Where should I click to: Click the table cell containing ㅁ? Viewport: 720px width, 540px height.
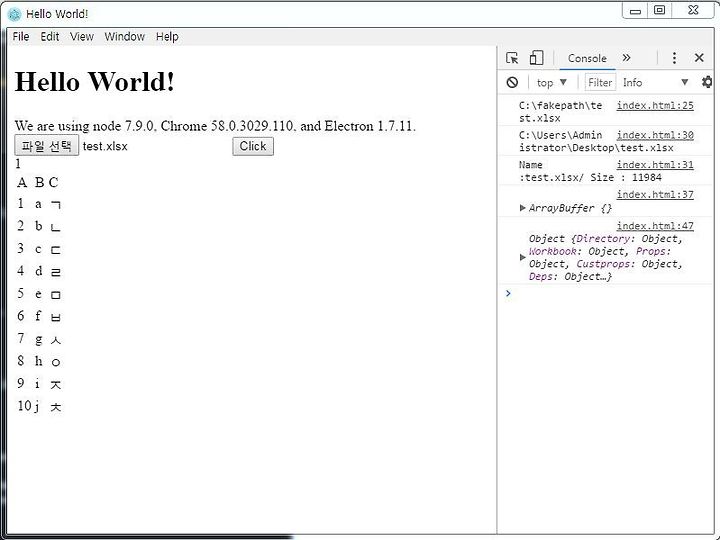pos(56,294)
